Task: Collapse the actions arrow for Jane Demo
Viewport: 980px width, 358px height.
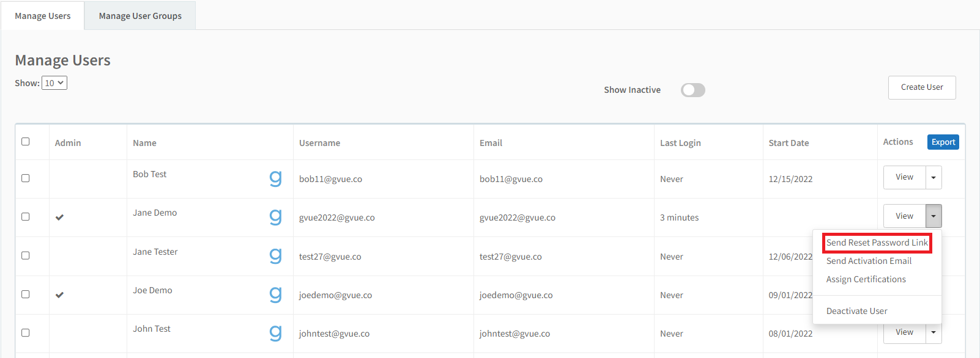Action: (934, 216)
